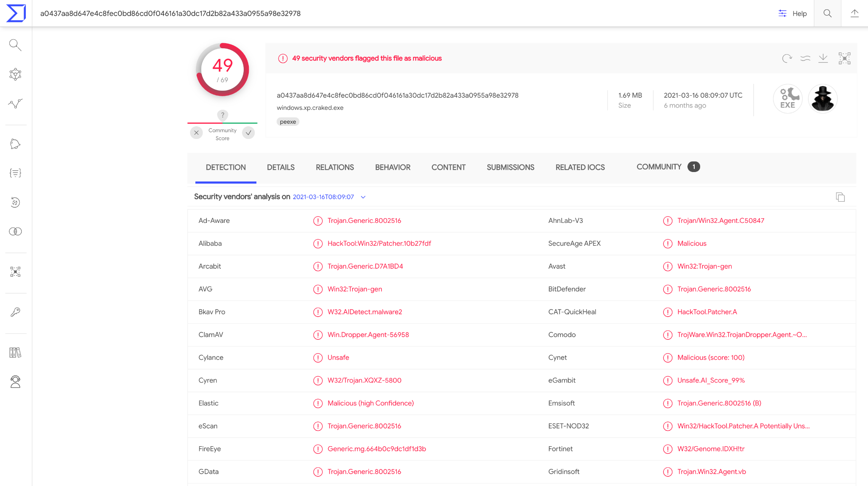Image resolution: width=868 pixels, height=486 pixels.
Task: Click the VirusTotal logo icon
Action: tap(16, 13)
